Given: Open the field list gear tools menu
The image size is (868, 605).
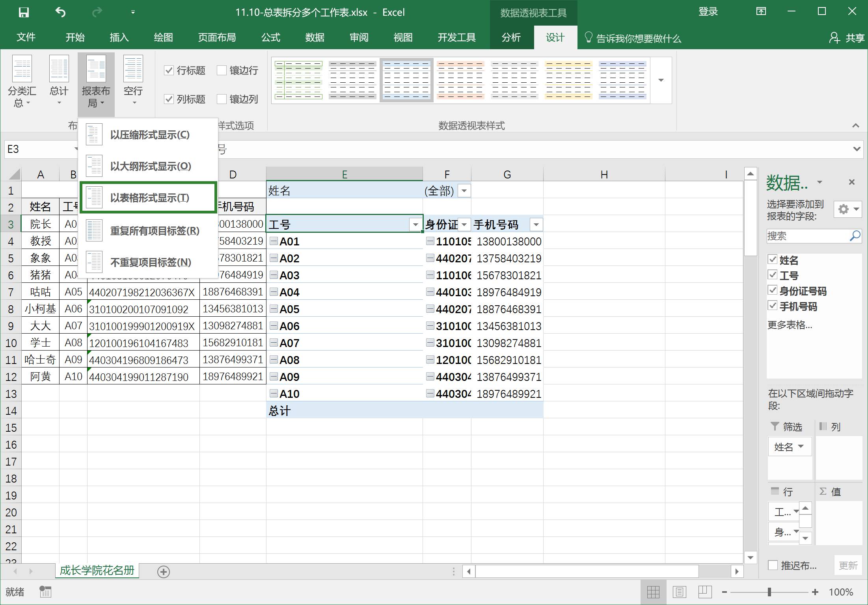Looking at the screenshot, I should tap(848, 209).
